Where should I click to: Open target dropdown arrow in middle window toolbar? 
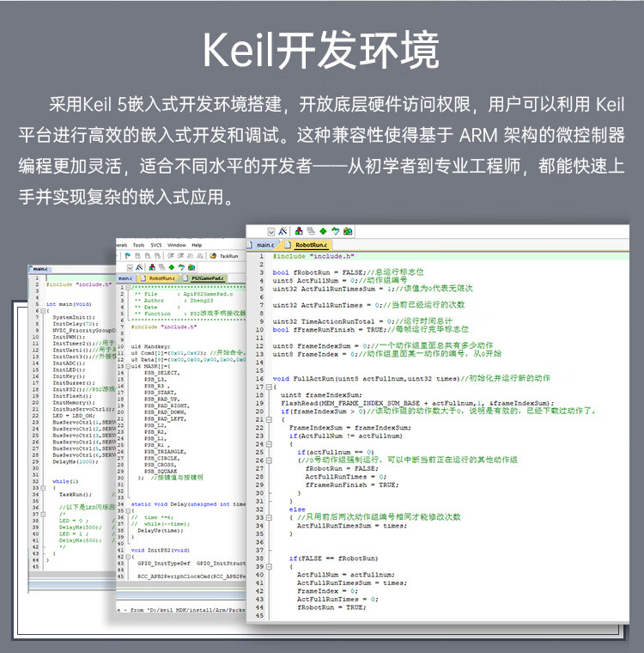click(130, 267)
